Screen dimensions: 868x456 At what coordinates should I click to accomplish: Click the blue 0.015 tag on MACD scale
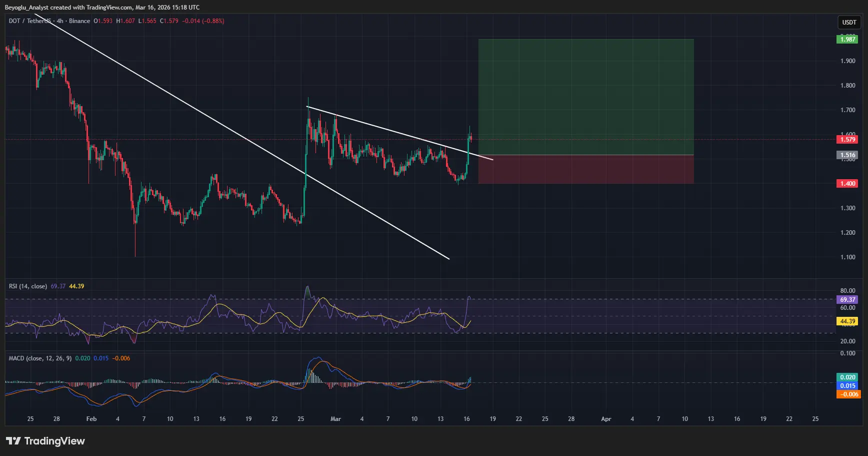(847, 386)
